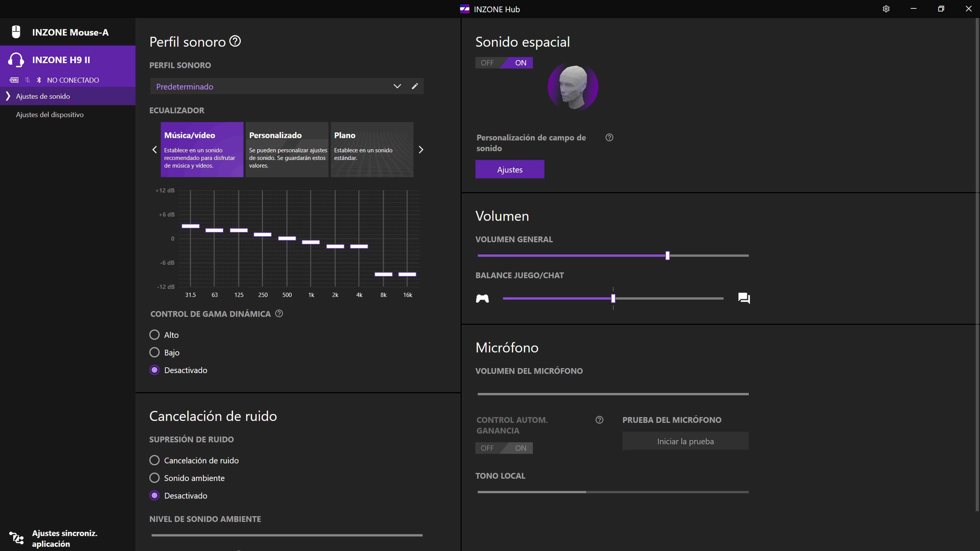The width and height of the screenshot is (980, 551).
Task: Show next equalizer presets with right arrow
Action: click(x=421, y=149)
